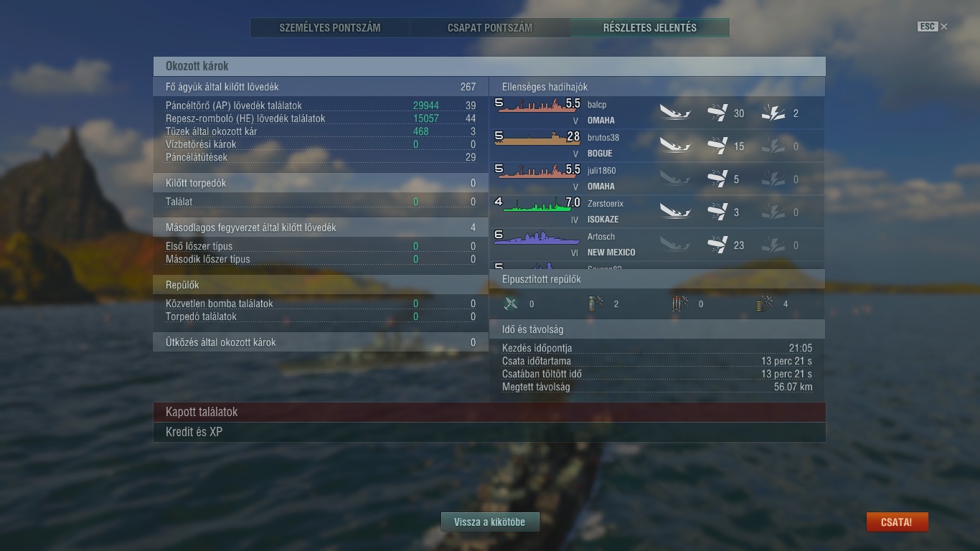Click the sunk-ship icon in balcp row

pos(674,113)
